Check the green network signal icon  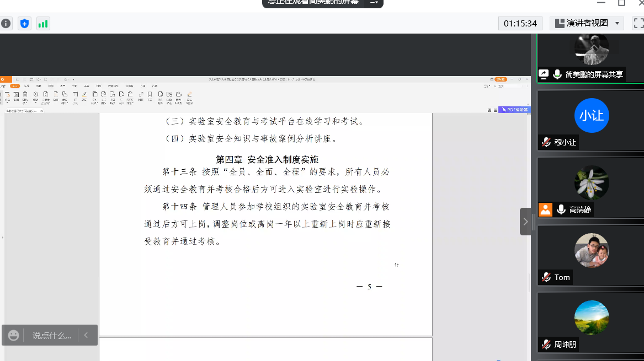click(x=42, y=24)
